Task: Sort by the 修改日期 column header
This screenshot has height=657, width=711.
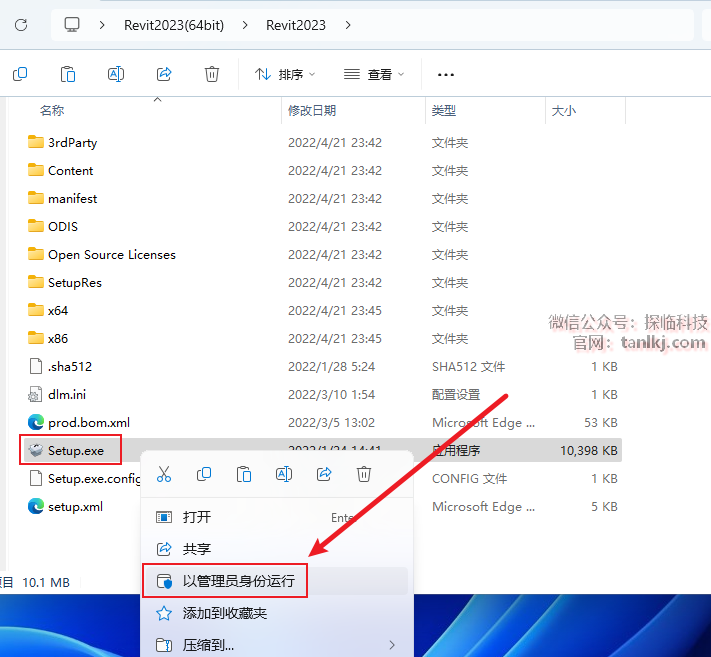Action: point(312,110)
